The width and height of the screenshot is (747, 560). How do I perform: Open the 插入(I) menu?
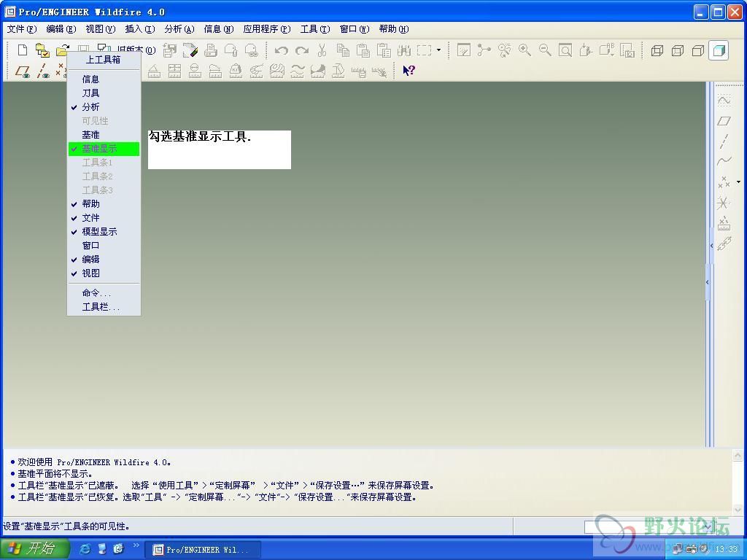[x=140, y=29]
